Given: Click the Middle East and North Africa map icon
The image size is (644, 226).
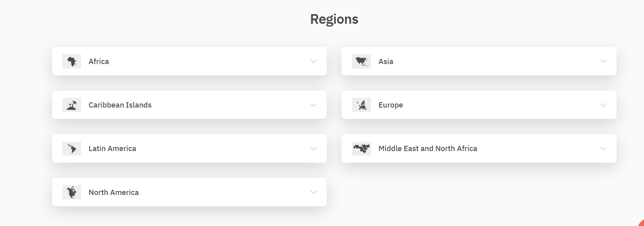Looking at the screenshot, I should tap(361, 149).
